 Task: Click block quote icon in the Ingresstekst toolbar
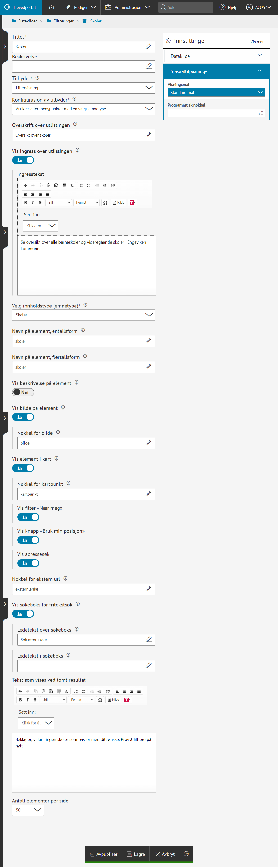(x=113, y=185)
